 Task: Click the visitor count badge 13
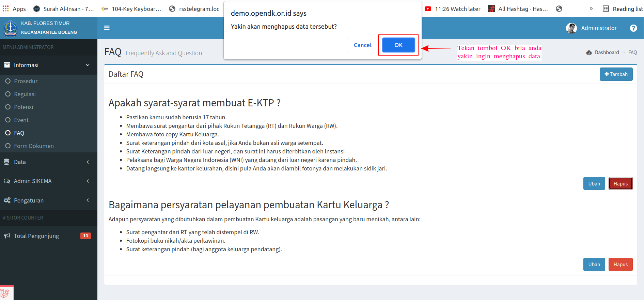tap(85, 236)
